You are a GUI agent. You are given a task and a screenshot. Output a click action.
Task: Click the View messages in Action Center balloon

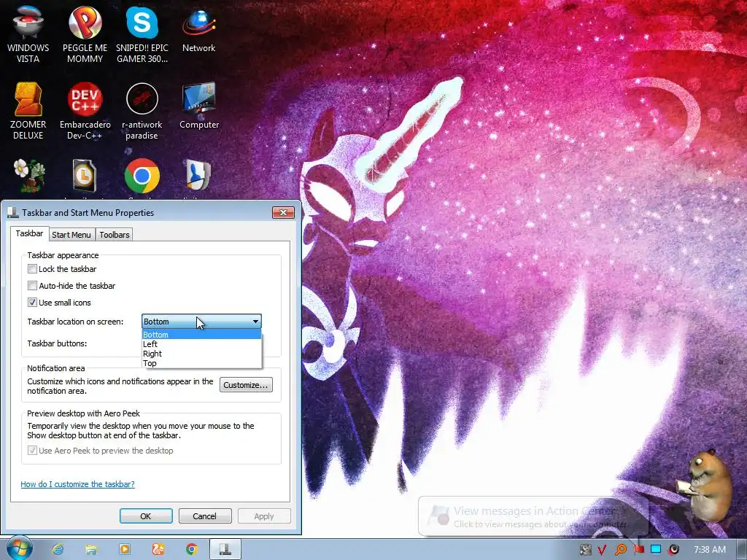(533, 517)
